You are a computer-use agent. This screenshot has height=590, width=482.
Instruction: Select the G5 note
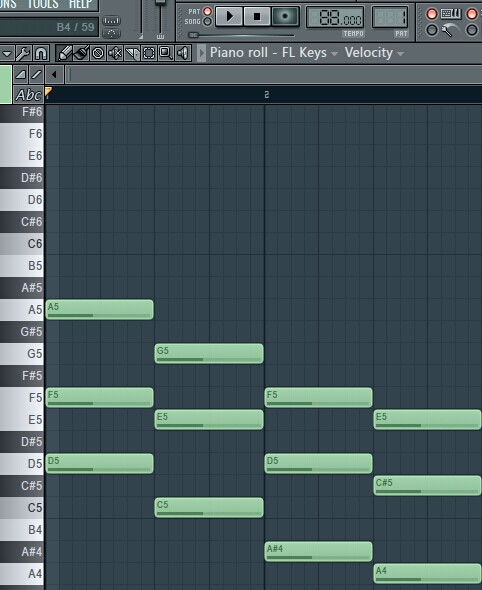coord(209,354)
